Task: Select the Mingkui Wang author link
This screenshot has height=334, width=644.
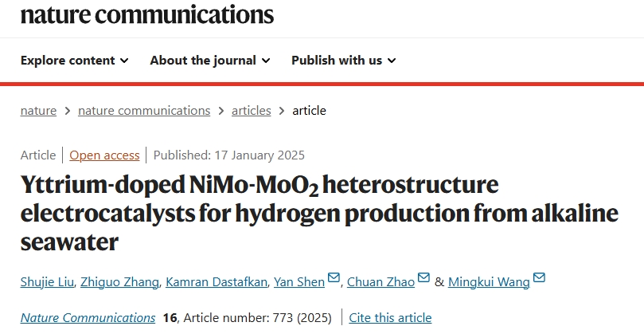Action: click(489, 282)
